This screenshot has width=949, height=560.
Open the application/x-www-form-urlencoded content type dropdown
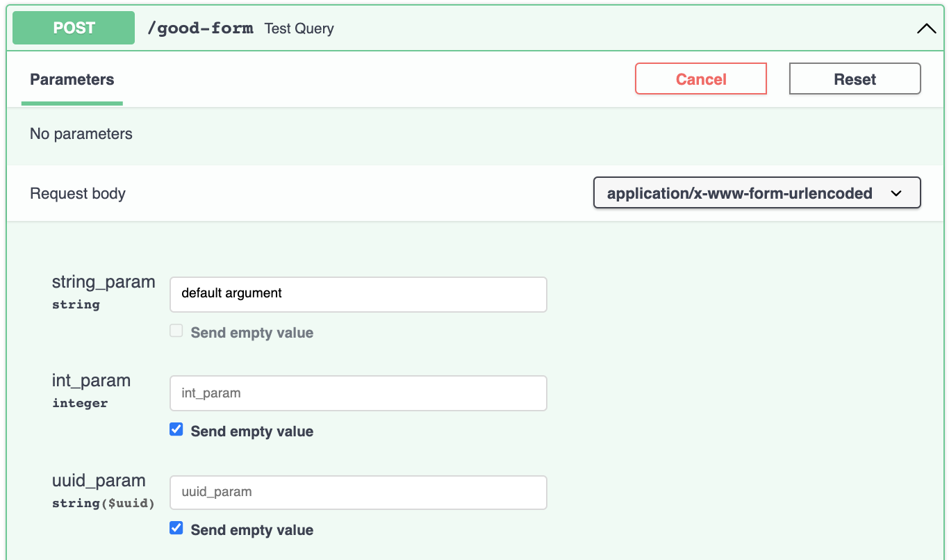click(x=757, y=193)
